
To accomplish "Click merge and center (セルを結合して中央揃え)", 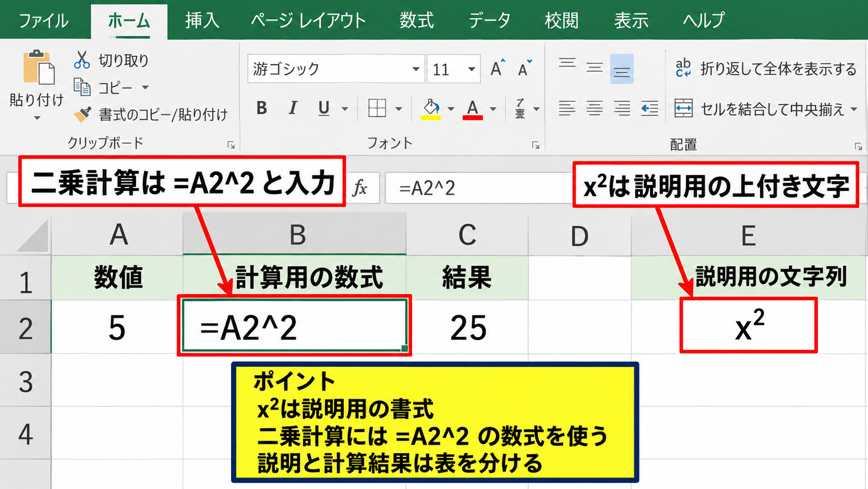I will 759,109.
